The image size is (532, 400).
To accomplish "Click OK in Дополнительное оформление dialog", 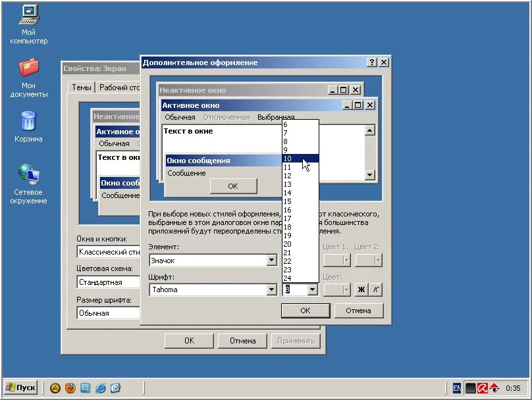I will coord(306,311).
